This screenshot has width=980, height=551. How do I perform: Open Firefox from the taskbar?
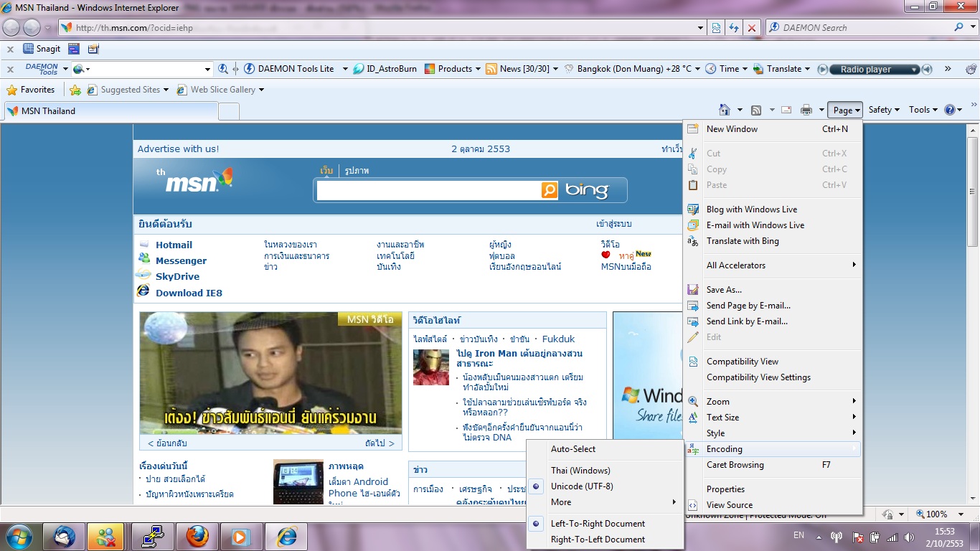pyautogui.click(x=197, y=537)
